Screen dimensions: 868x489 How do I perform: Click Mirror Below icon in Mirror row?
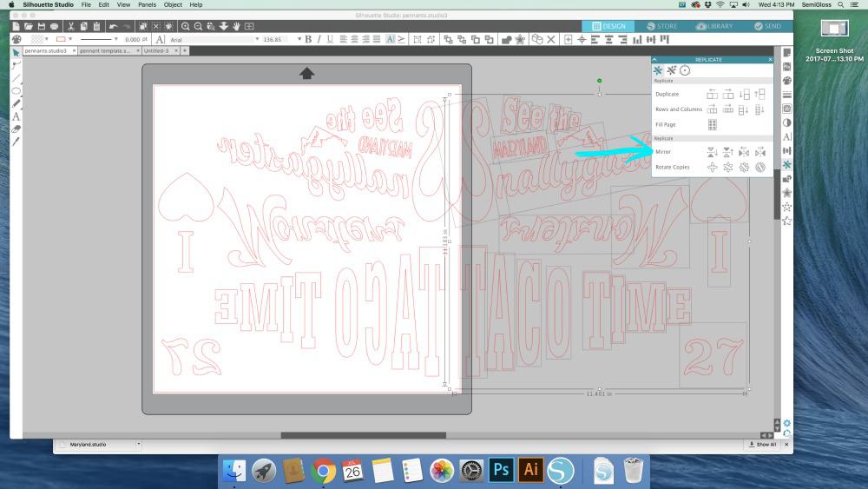(x=712, y=151)
